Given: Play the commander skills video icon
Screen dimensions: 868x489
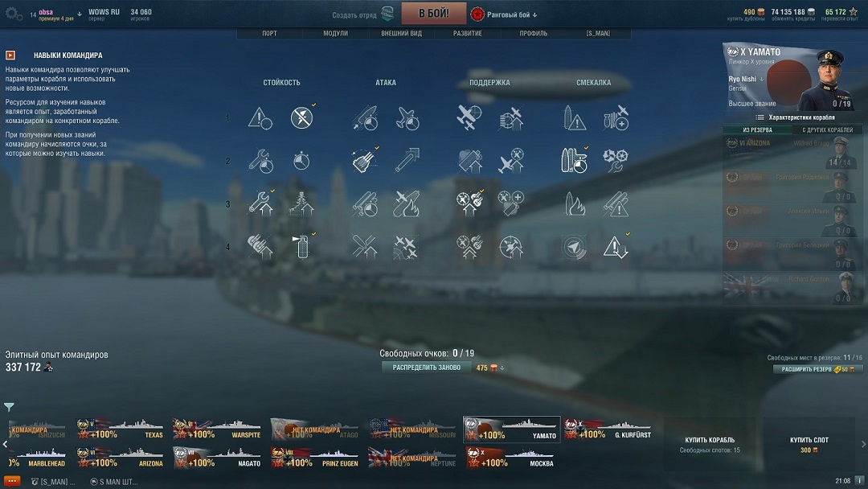Looking at the screenshot, I should click(10, 55).
